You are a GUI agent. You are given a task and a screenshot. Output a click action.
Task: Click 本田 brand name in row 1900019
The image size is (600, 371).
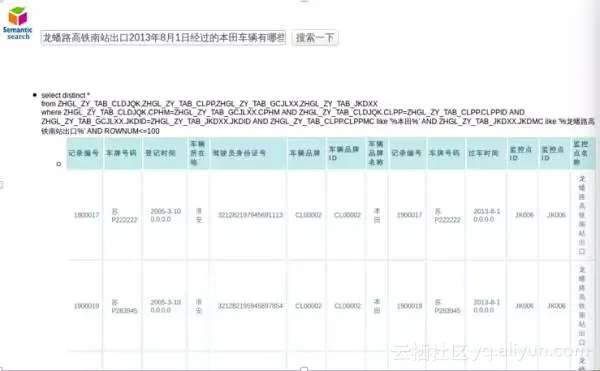coord(377,306)
